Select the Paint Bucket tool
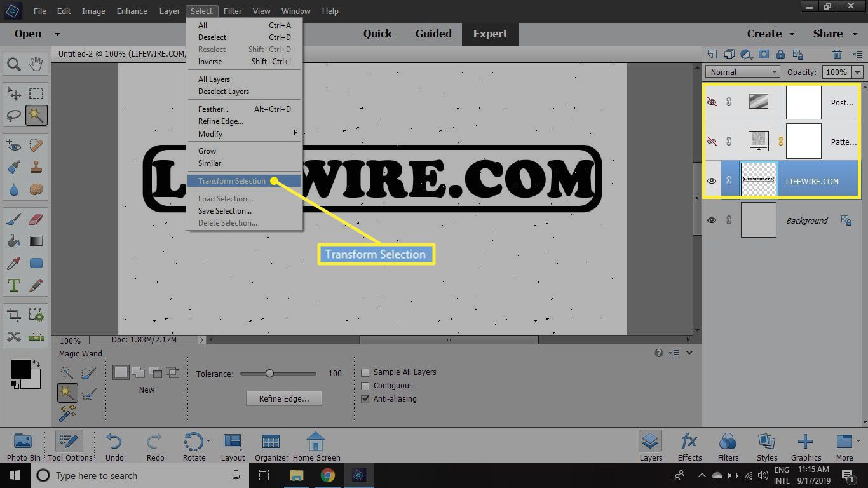The image size is (868, 488). [14, 241]
